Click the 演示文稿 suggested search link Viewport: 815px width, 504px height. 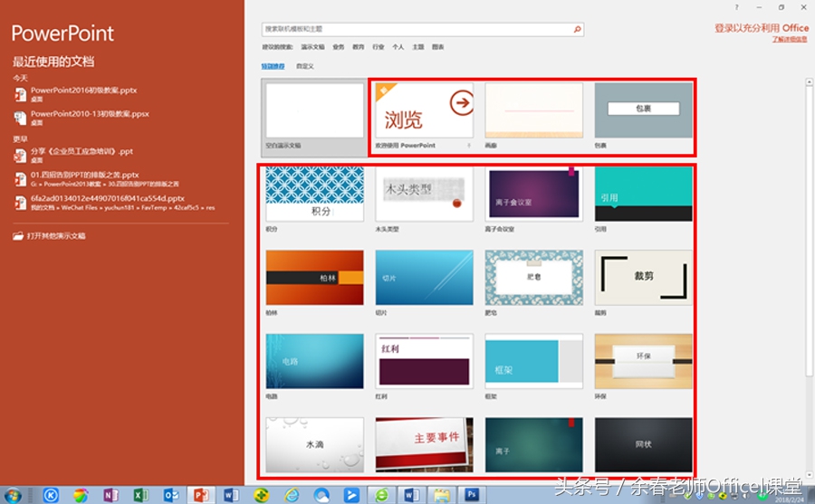[x=313, y=47]
